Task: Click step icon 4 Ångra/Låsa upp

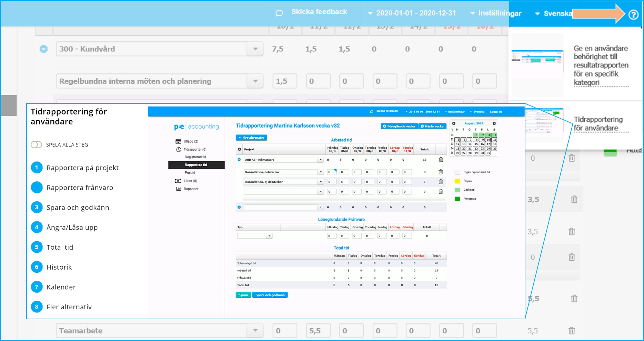Action: coord(37,227)
